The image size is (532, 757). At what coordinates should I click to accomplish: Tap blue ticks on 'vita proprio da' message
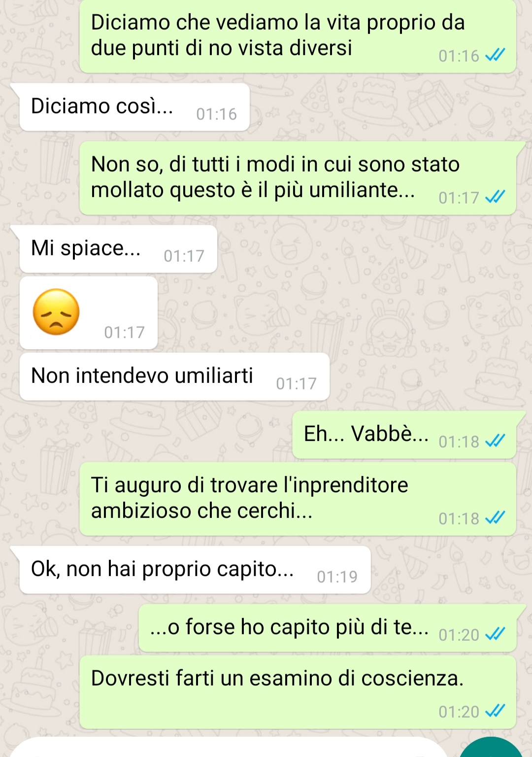coord(495,56)
